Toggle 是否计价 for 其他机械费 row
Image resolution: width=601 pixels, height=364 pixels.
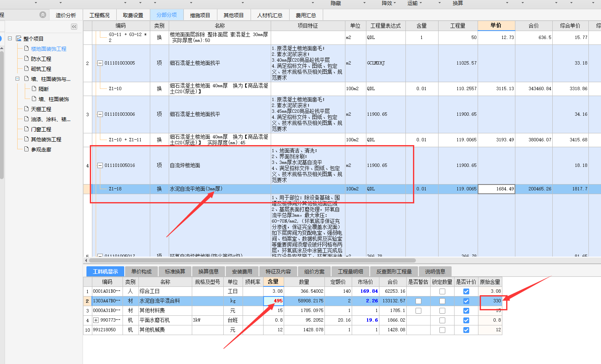coord(466,330)
